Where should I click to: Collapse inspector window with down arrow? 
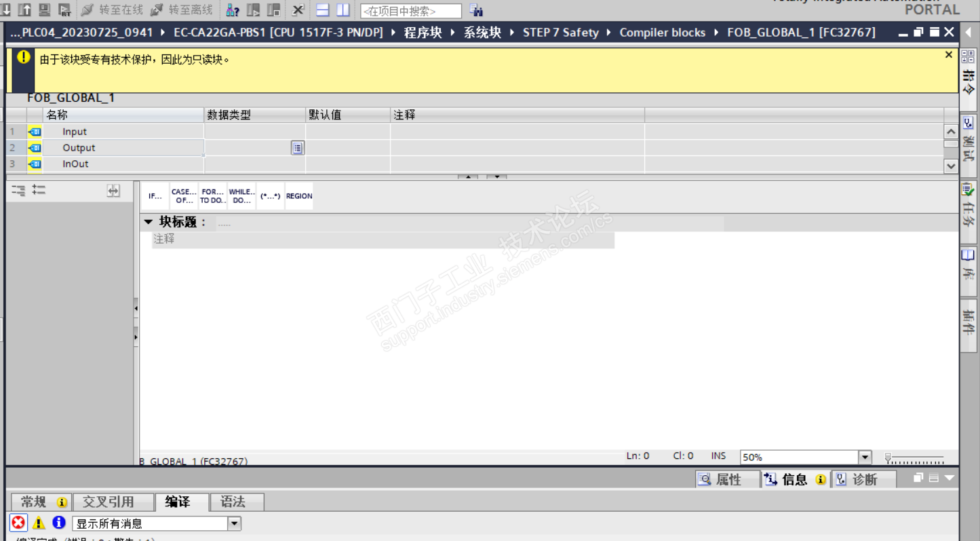pyautogui.click(x=949, y=479)
